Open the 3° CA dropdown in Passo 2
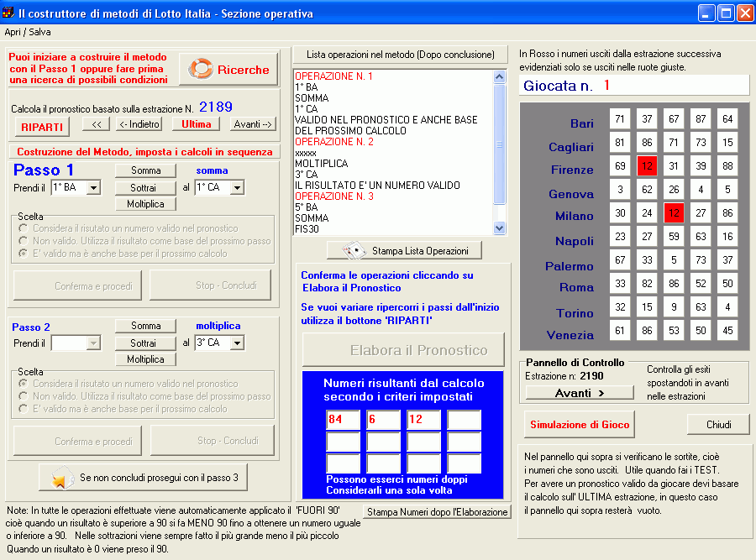This screenshot has height=560, width=756. click(x=237, y=343)
